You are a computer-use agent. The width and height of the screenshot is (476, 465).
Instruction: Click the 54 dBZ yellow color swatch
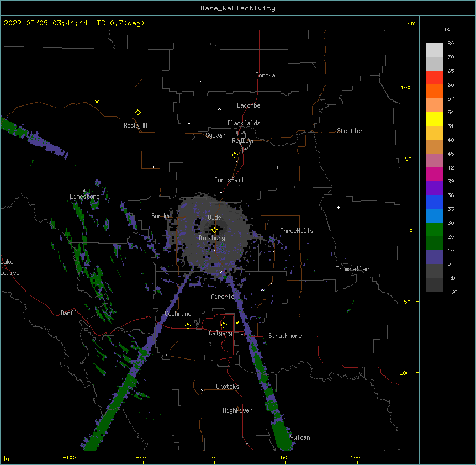(434, 119)
